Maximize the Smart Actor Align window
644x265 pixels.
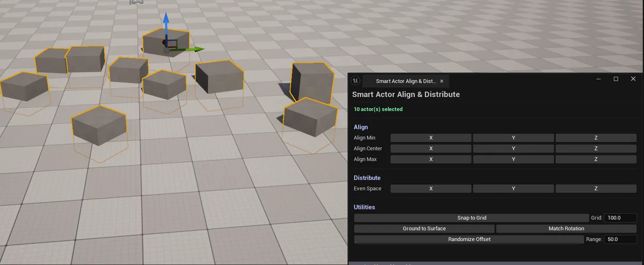coord(616,79)
